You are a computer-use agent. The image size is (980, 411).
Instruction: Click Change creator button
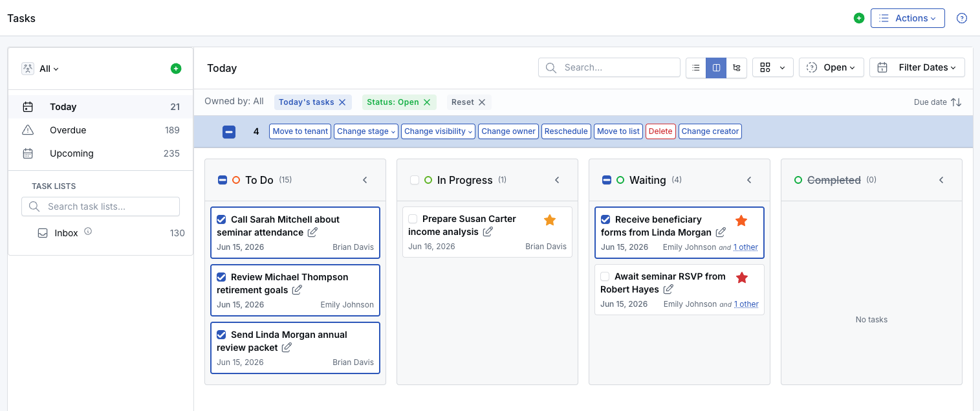710,131
